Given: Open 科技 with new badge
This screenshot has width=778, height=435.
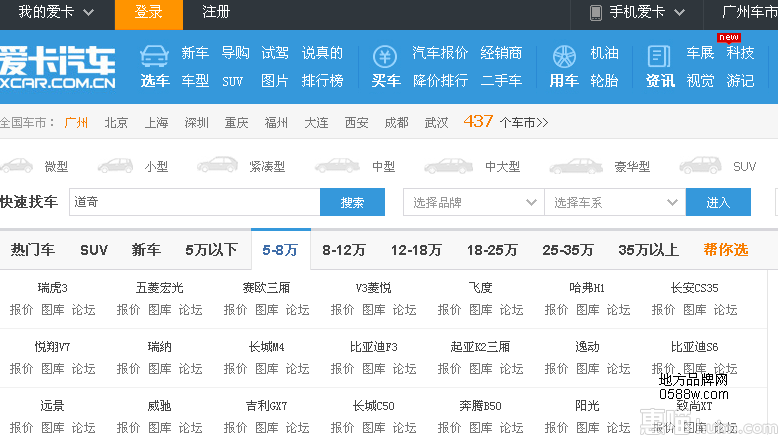Looking at the screenshot, I should pyautogui.click(x=740, y=53).
